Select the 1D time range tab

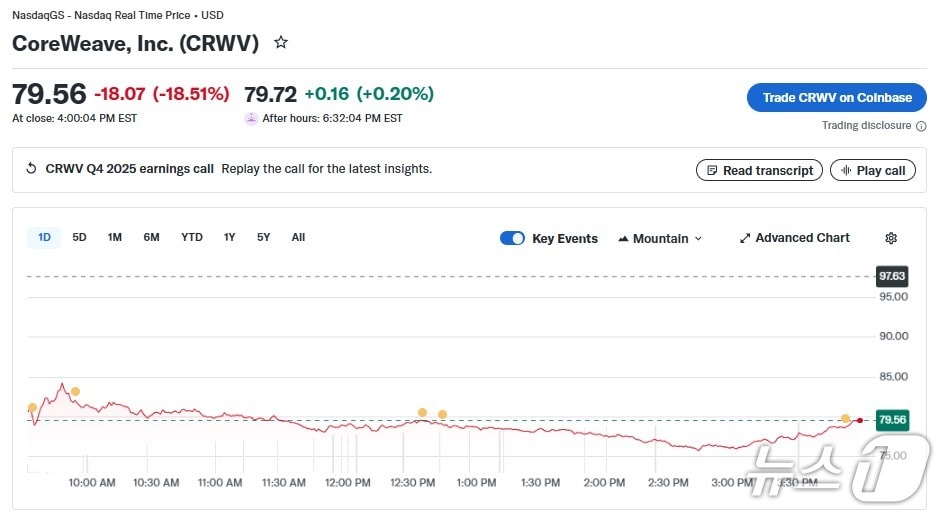(x=44, y=237)
